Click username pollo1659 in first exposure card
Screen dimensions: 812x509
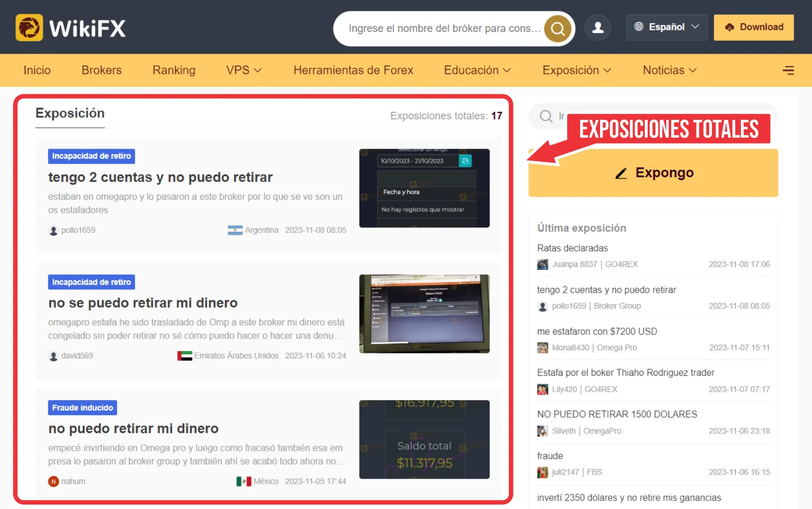78,230
